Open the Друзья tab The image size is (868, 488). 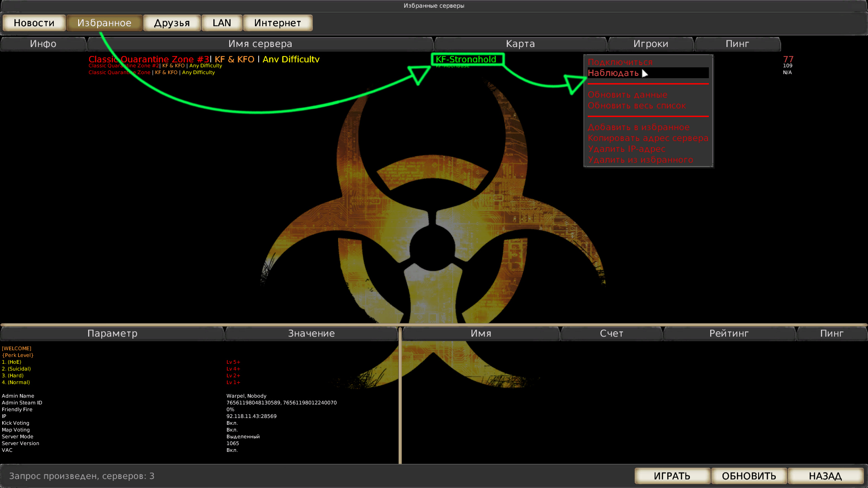pos(172,23)
